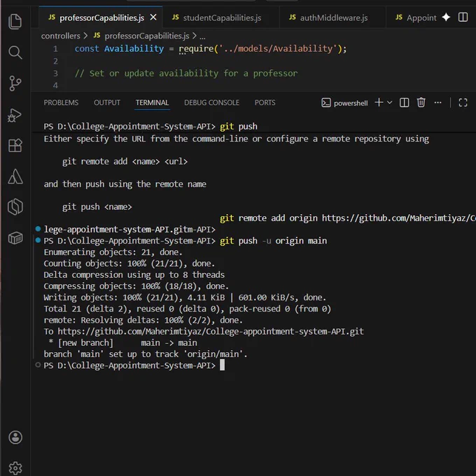
Task: Create a new terminal with plus icon
Action: click(x=379, y=102)
